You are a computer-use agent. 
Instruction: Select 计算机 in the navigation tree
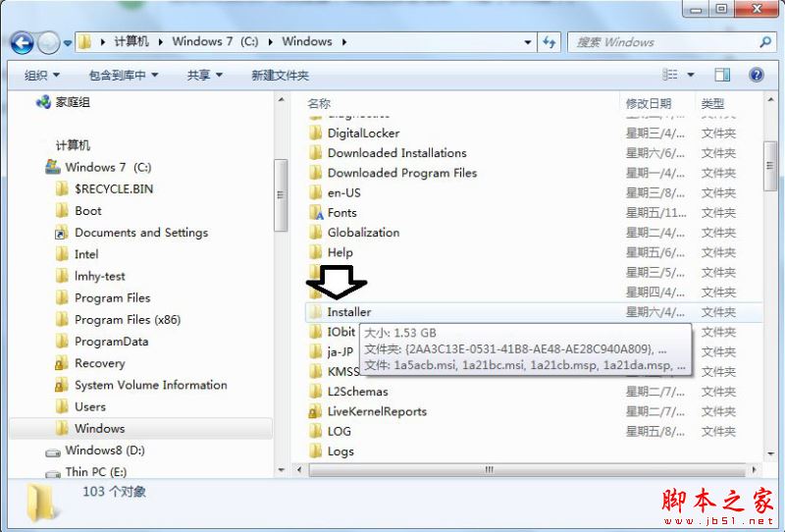click(x=73, y=145)
